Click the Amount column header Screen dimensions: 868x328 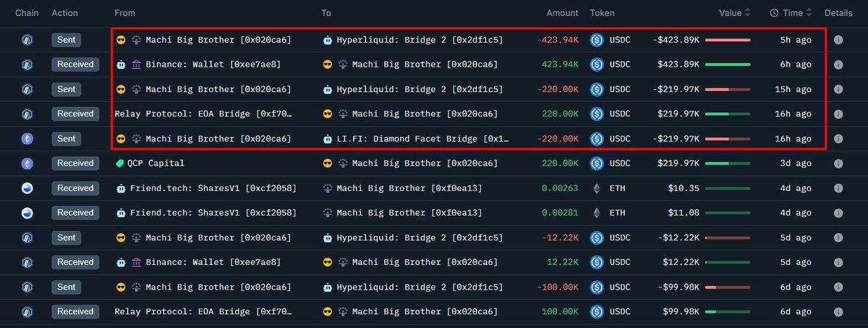pyautogui.click(x=562, y=13)
